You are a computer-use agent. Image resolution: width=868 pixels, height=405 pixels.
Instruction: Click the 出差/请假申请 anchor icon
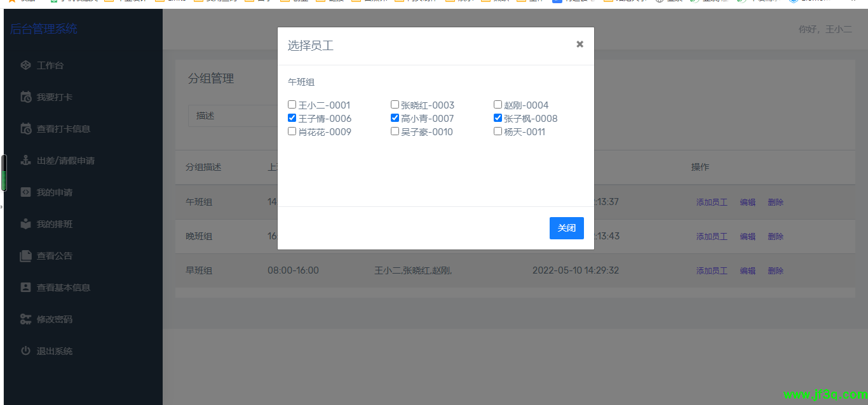25,161
